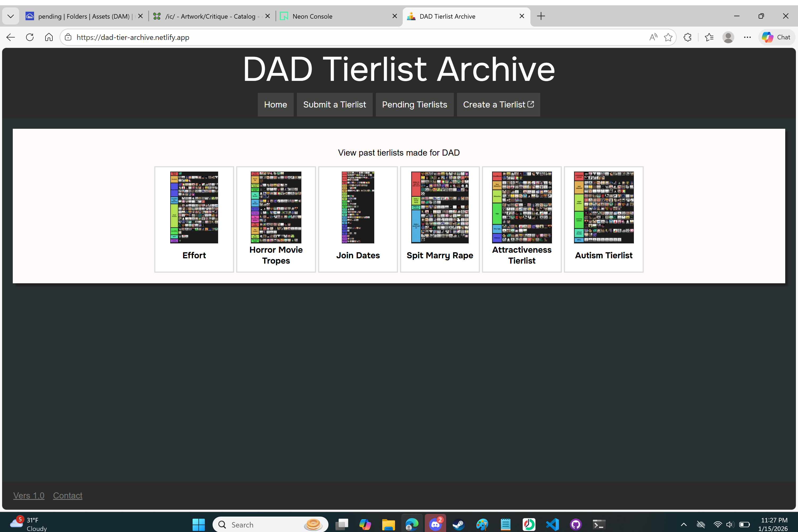Click the Submit a Tierlist button
This screenshot has height=532, width=798.
(334, 105)
